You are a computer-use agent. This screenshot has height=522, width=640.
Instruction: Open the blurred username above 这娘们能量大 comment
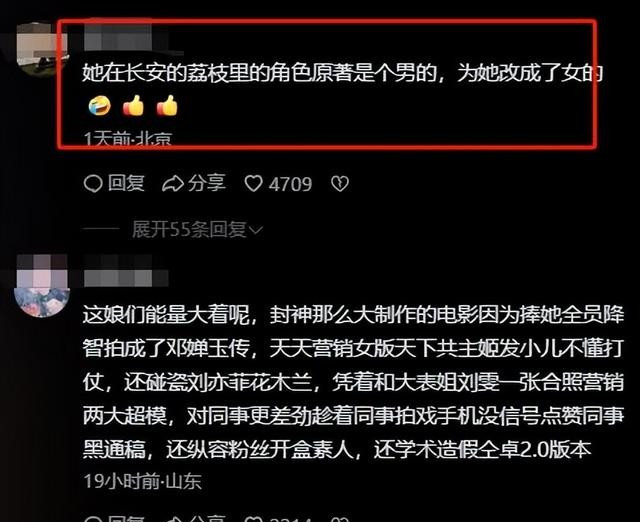[126, 271]
